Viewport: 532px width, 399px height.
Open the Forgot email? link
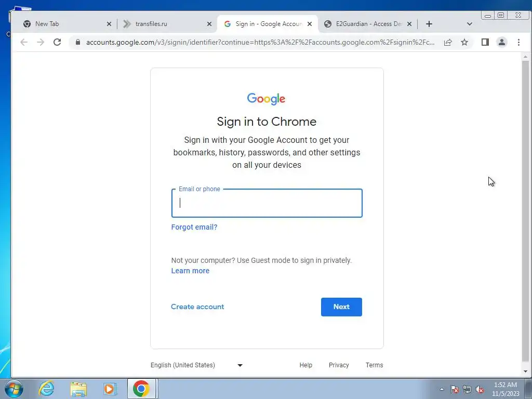coord(194,227)
